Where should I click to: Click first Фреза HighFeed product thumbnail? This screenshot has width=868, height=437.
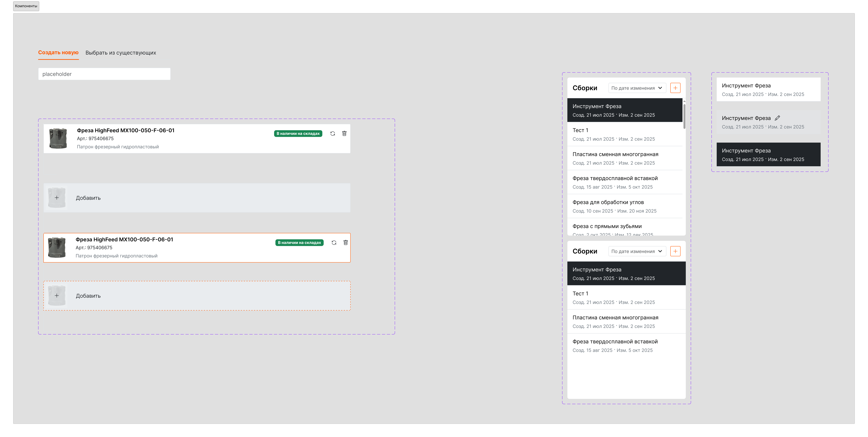(x=58, y=138)
